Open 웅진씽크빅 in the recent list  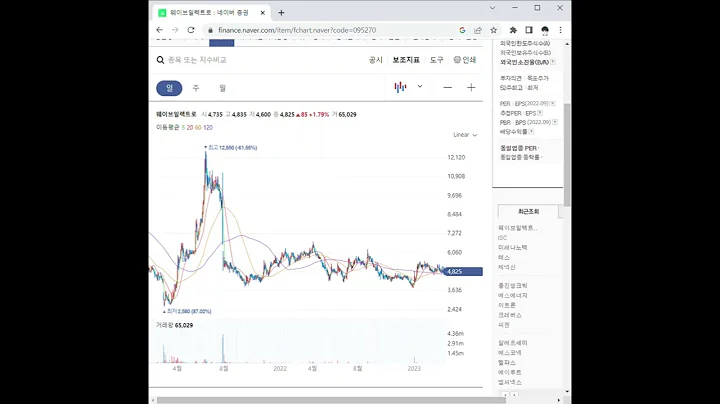point(512,286)
